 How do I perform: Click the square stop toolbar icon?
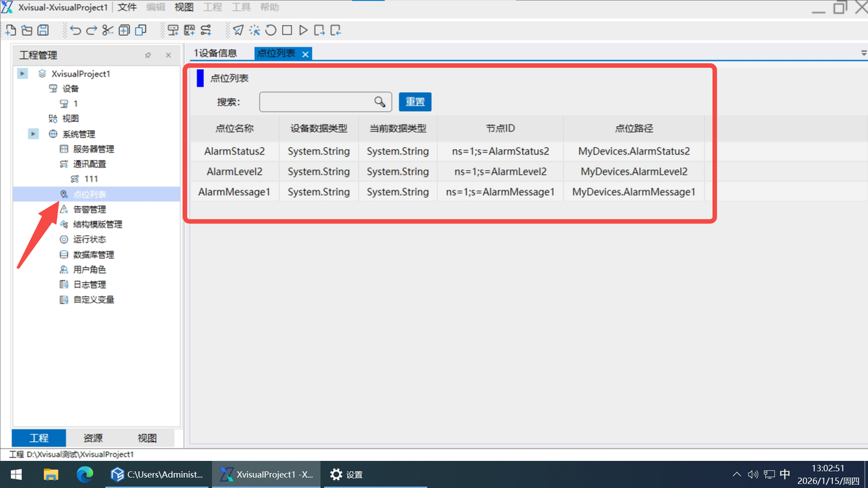[x=287, y=30]
